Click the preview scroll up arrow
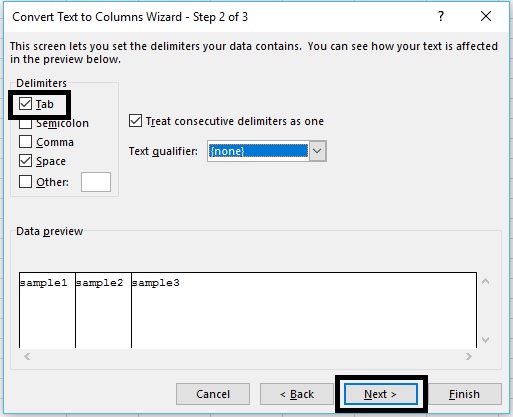The width and height of the screenshot is (513, 417). pos(486,282)
